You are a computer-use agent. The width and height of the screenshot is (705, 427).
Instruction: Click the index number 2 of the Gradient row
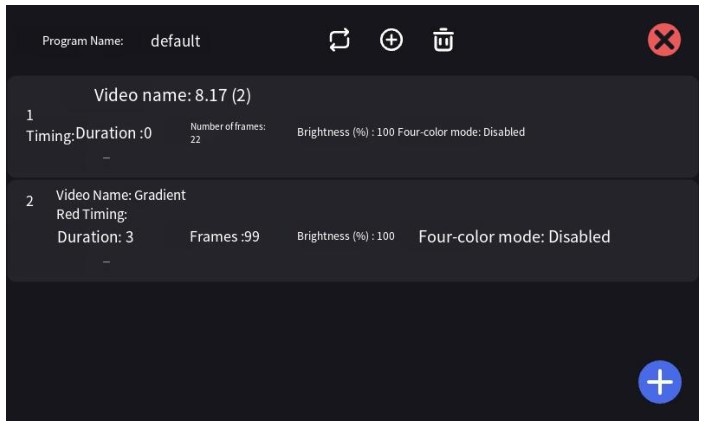click(30, 201)
